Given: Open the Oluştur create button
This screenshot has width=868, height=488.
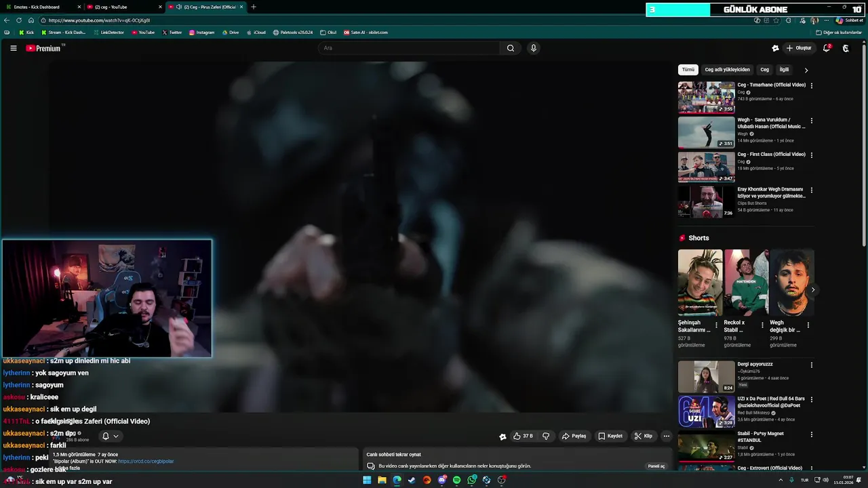Looking at the screenshot, I should pyautogui.click(x=799, y=48).
